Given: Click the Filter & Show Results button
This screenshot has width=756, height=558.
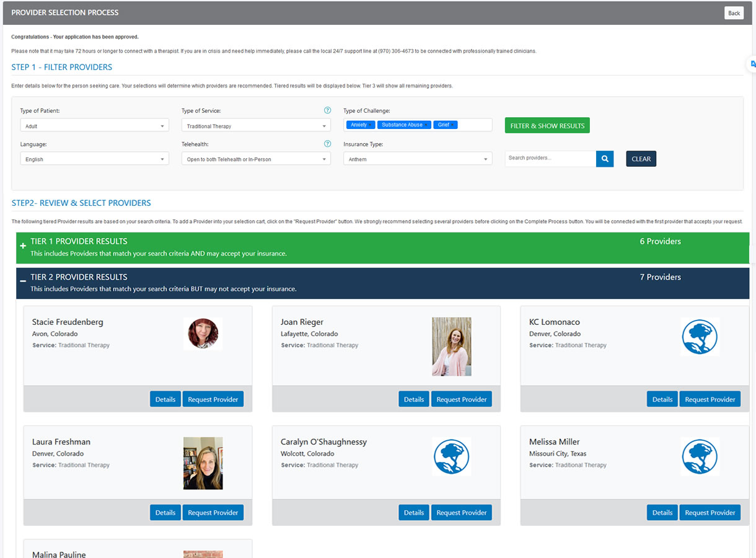Looking at the screenshot, I should point(547,126).
